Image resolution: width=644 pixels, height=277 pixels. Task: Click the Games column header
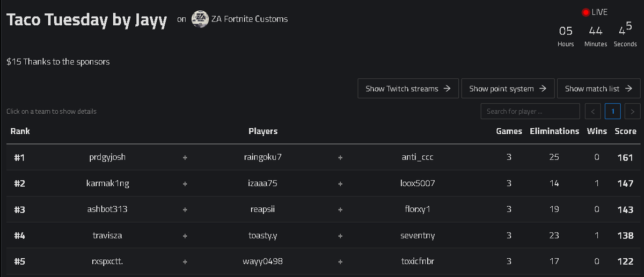[x=509, y=131]
